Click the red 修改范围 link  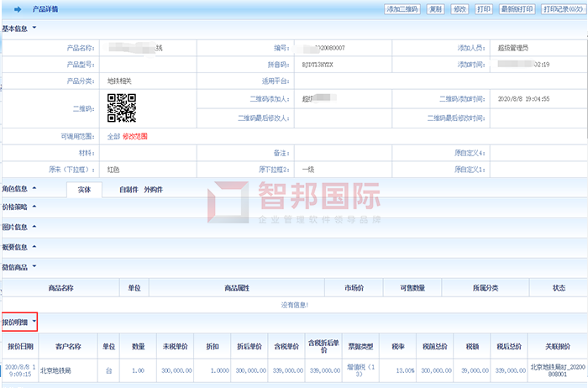pyautogui.click(x=135, y=135)
